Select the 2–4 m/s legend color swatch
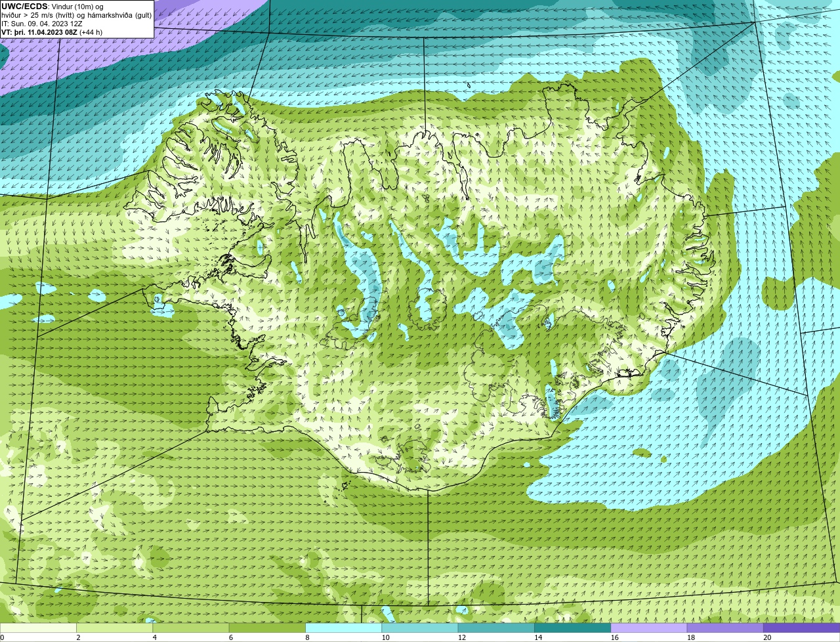 point(114,628)
